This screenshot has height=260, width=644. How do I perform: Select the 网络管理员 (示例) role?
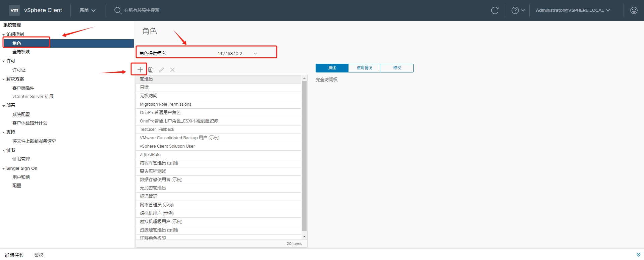pyautogui.click(x=218, y=205)
